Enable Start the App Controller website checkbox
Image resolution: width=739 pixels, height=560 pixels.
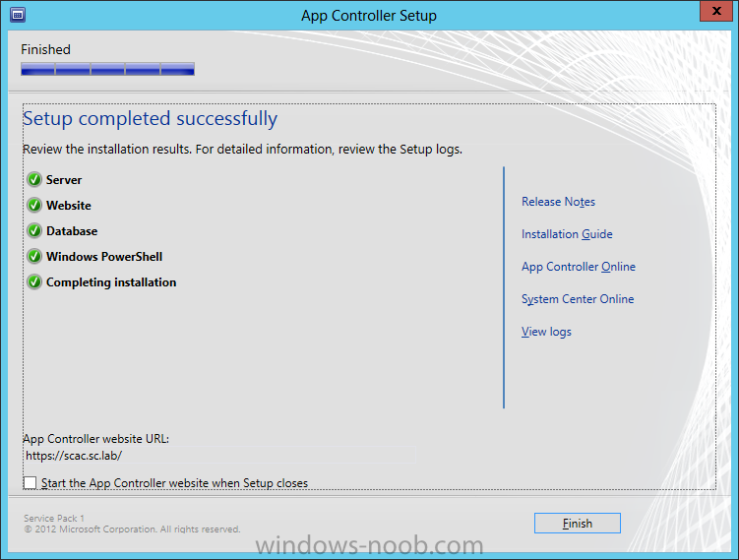pos(30,482)
